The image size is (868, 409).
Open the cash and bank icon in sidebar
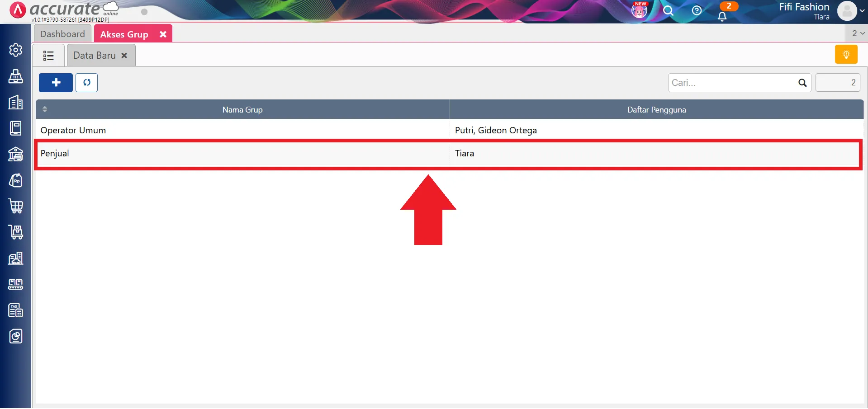pyautogui.click(x=16, y=154)
